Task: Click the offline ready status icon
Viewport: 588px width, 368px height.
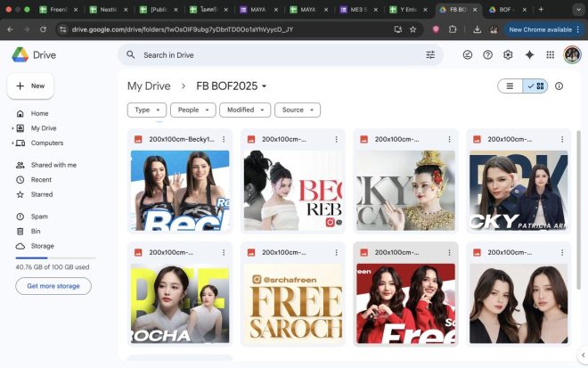Action: [468, 54]
